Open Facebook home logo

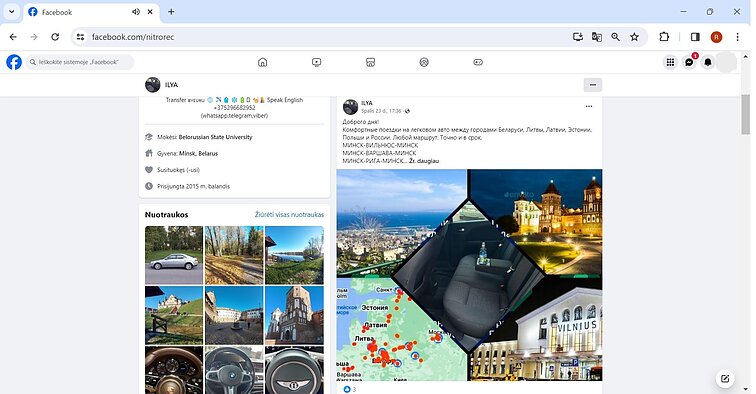[14, 62]
